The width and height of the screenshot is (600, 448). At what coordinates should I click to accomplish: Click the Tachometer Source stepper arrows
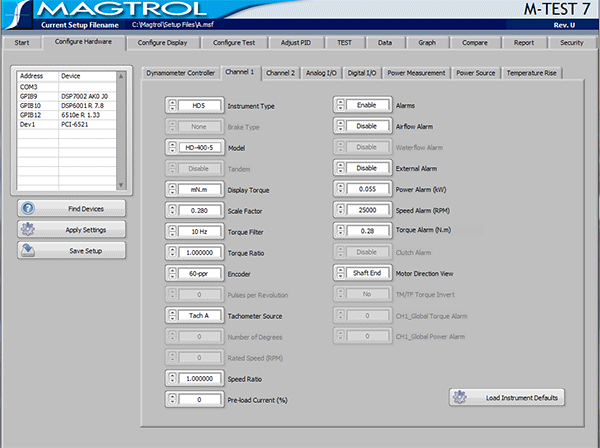(173, 316)
